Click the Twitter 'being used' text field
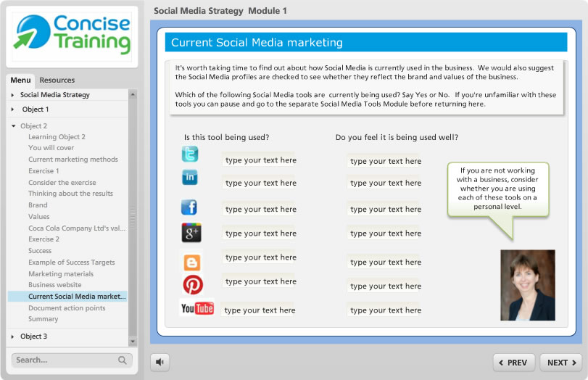Viewport: 588px width, 380px height. pyautogui.click(x=259, y=160)
